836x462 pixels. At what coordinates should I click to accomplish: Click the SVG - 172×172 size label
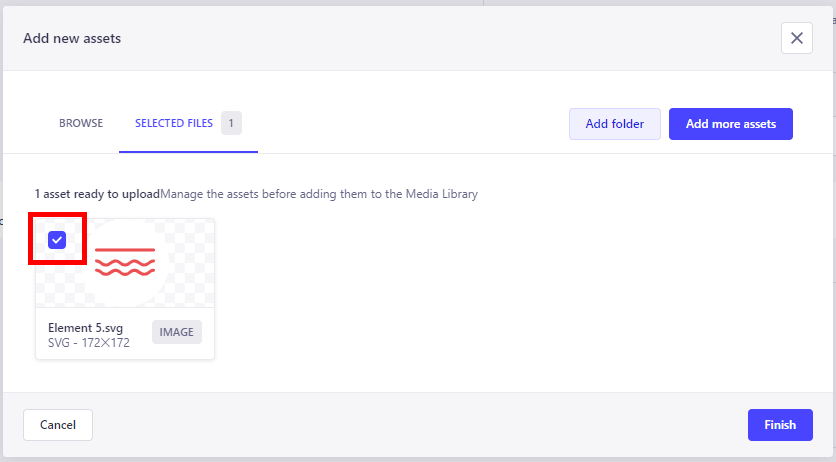click(89, 343)
